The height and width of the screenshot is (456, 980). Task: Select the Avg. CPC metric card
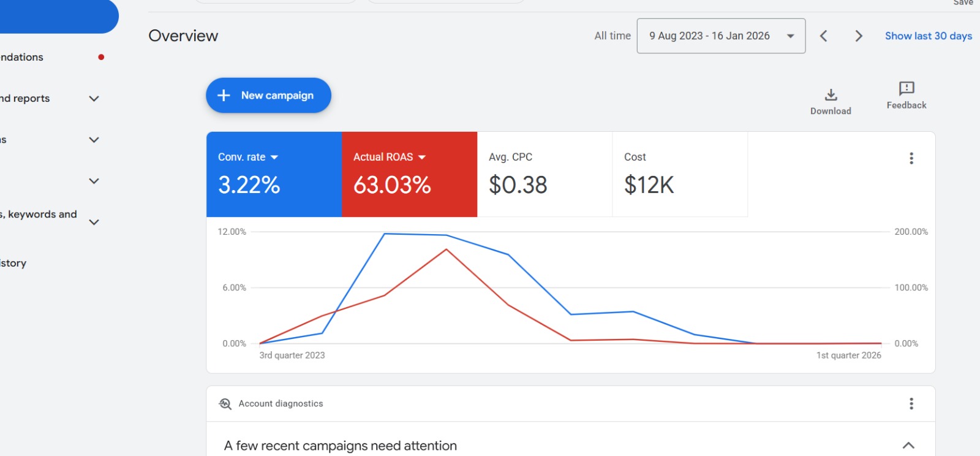(x=544, y=175)
